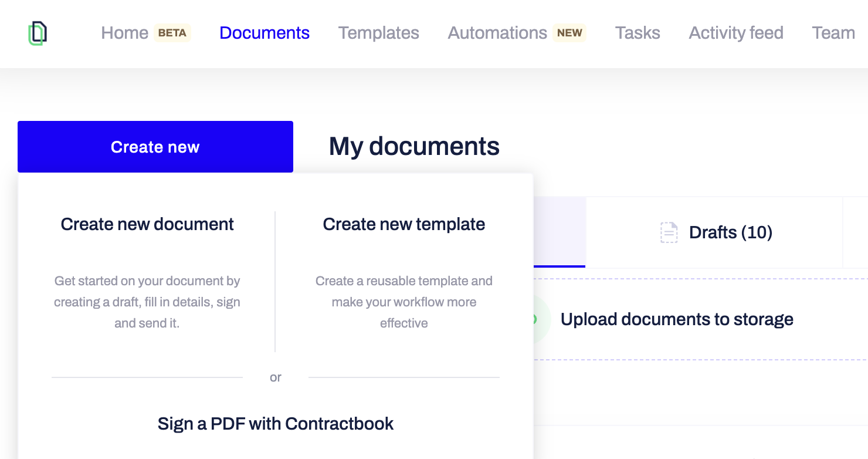This screenshot has width=868, height=459.
Task: Open the Automations section
Action: (497, 33)
